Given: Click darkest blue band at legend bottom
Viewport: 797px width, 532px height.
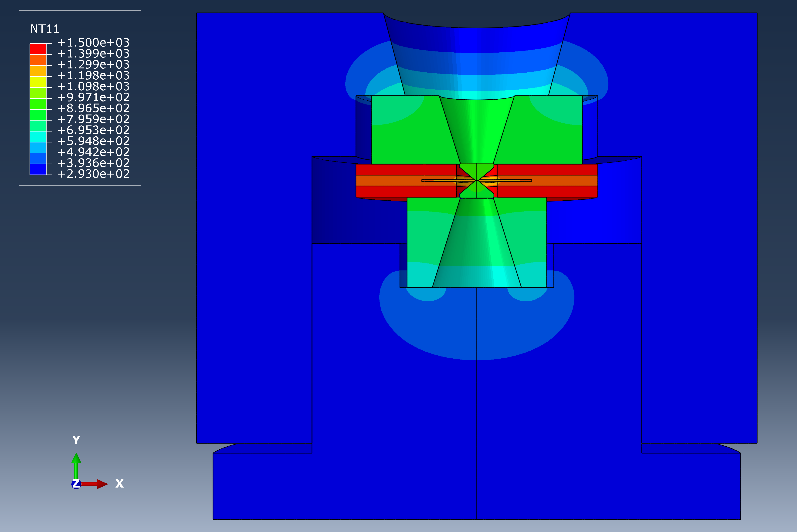Looking at the screenshot, I should point(38,169).
